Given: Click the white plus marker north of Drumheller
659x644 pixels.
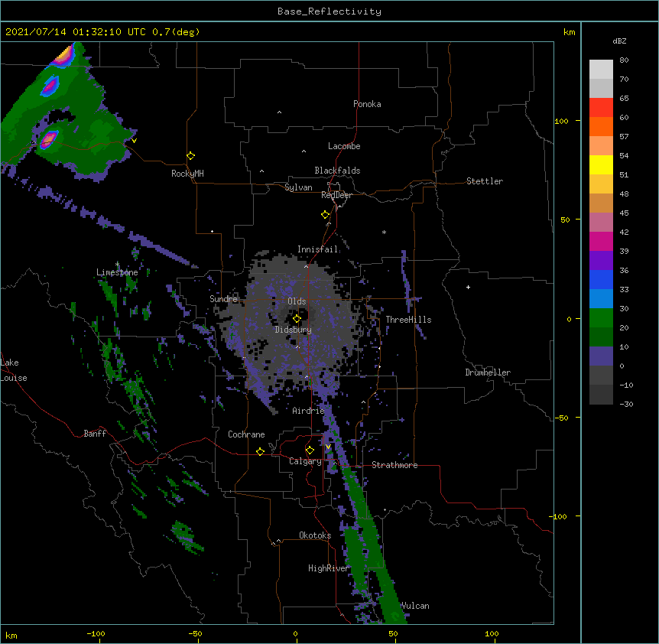Looking at the screenshot, I should tap(468, 287).
